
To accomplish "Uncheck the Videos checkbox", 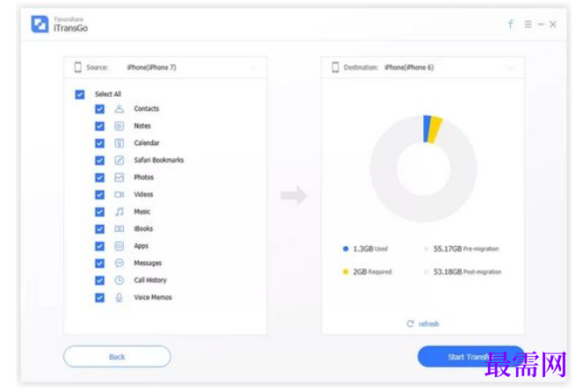I will point(99,195).
